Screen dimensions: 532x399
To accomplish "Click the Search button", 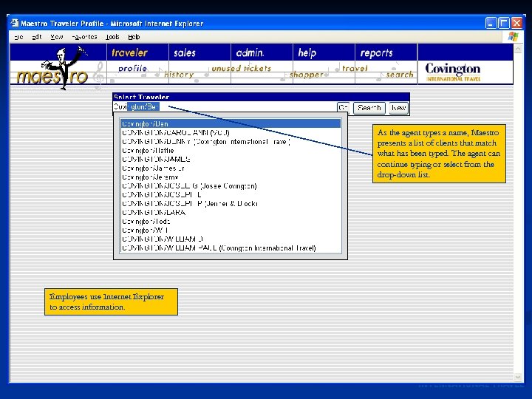I will (369, 108).
